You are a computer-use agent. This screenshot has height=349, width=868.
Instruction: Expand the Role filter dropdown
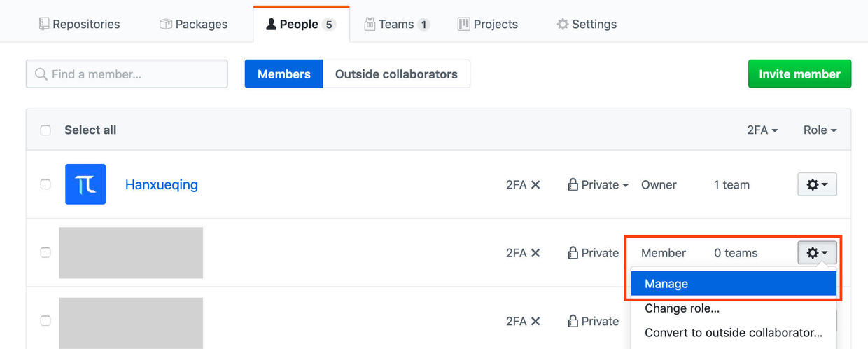pos(820,130)
